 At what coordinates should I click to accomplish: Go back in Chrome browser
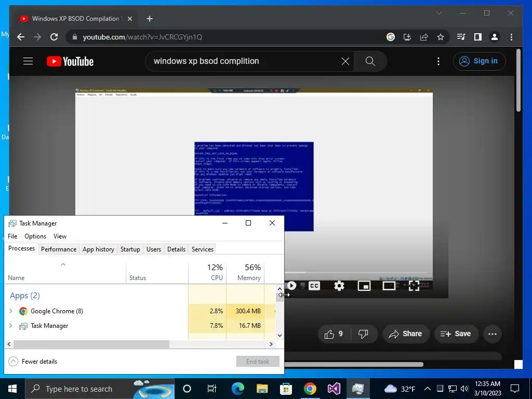(x=21, y=37)
